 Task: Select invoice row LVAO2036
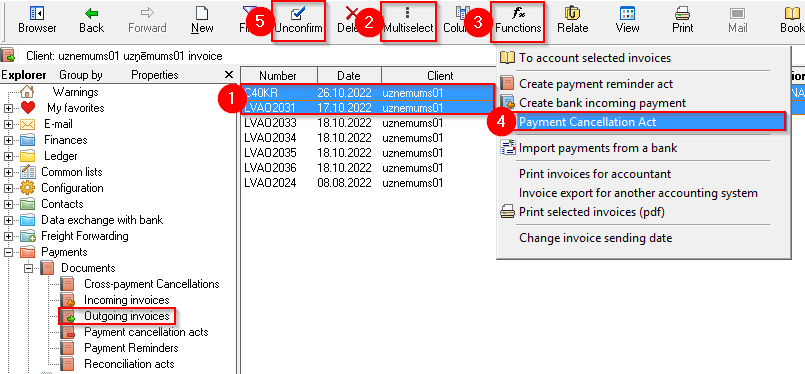point(369,168)
